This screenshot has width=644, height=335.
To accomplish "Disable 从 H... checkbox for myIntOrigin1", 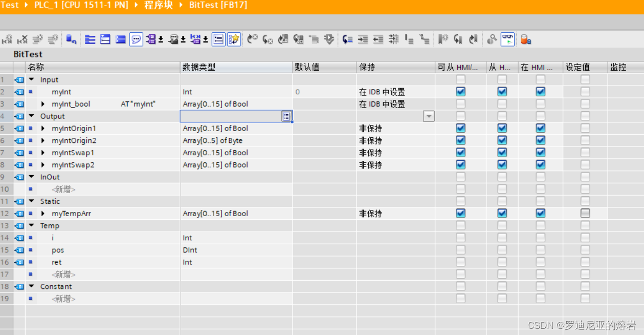I will [x=502, y=128].
